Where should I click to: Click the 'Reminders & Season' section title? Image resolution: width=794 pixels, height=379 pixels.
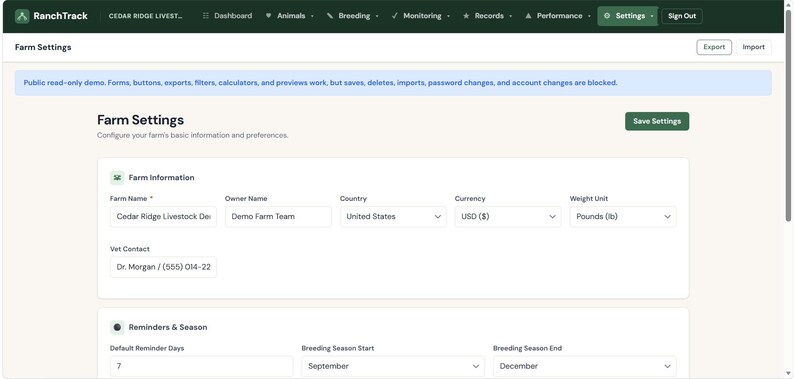tap(168, 327)
